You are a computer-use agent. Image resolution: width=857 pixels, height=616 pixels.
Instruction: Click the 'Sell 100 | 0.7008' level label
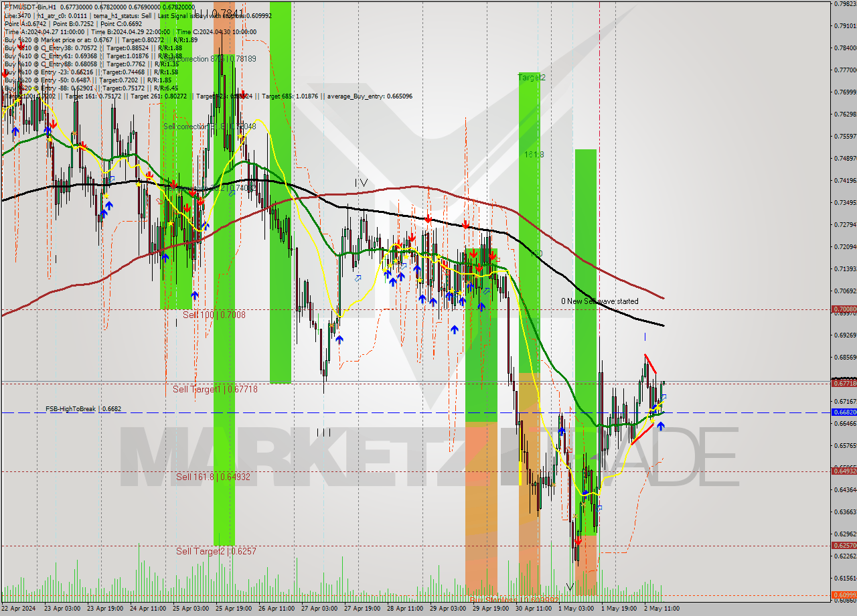point(214,314)
